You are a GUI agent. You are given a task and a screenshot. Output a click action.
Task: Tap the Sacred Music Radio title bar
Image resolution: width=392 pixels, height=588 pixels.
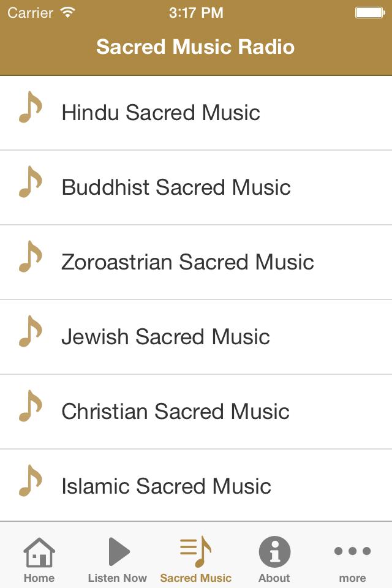196,47
